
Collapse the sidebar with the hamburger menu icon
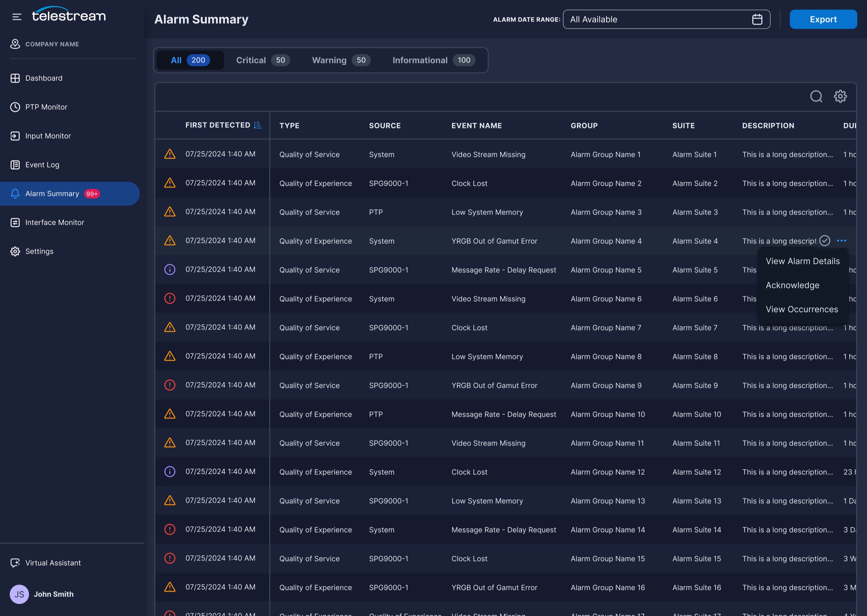17,17
